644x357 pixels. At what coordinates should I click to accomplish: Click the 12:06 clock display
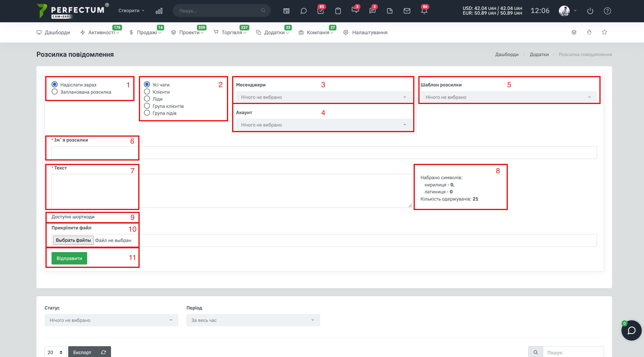[540, 11]
